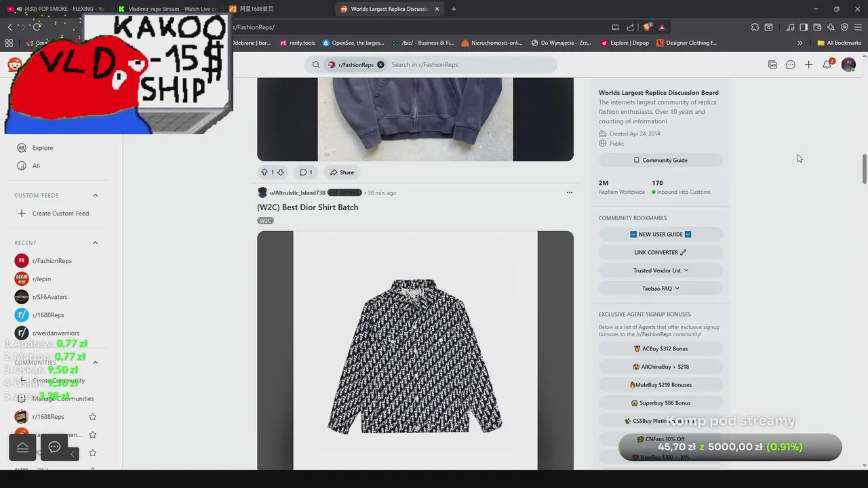Click the Share button on hoodie post

tap(342, 172)
